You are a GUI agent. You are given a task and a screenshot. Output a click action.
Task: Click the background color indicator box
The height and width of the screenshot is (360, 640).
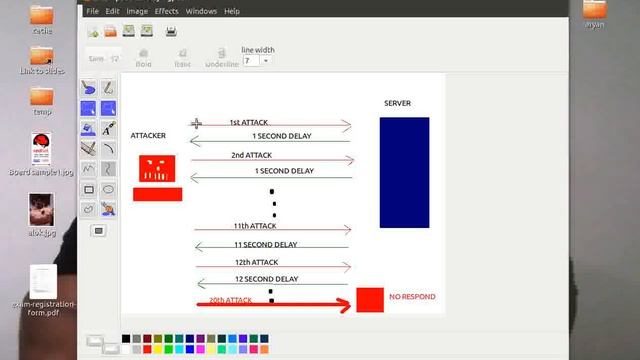click(x=110, y=348)
